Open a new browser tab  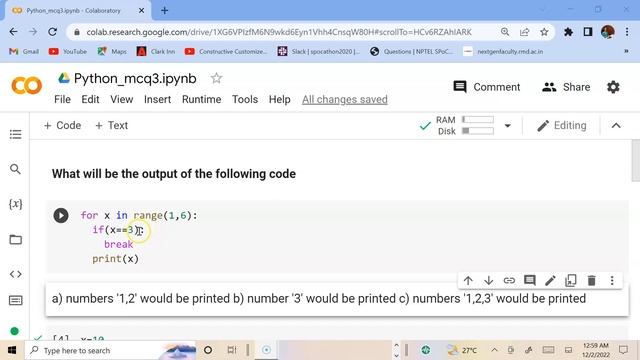(164, 11)
